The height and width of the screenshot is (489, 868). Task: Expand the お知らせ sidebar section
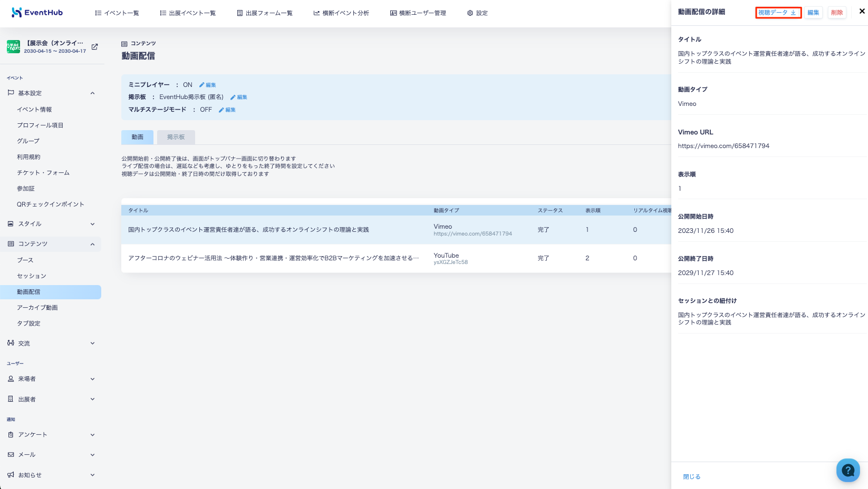pos(51,475)
